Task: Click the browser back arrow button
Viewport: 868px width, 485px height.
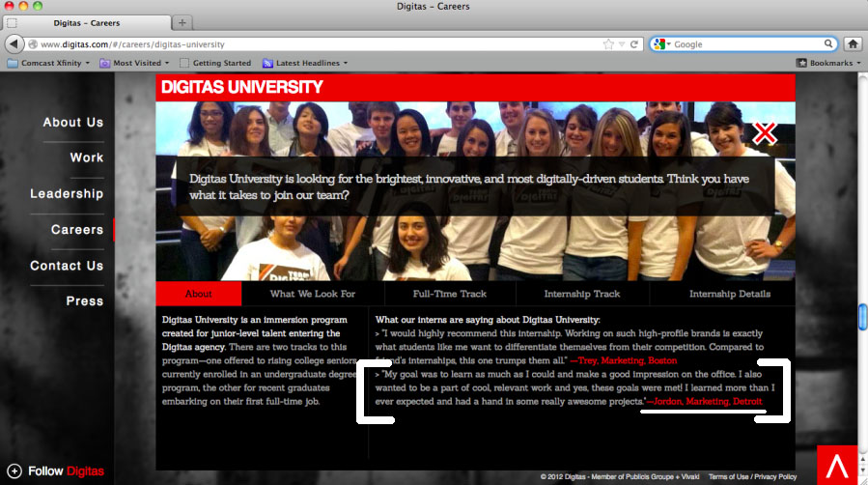Action: pos(14,44)
